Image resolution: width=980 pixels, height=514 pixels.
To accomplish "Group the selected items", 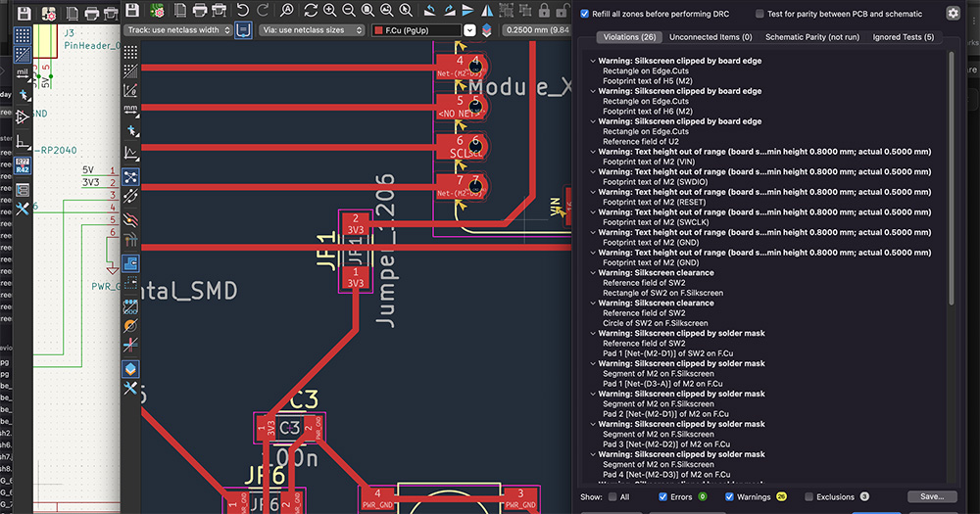I will tap(506, 10).
